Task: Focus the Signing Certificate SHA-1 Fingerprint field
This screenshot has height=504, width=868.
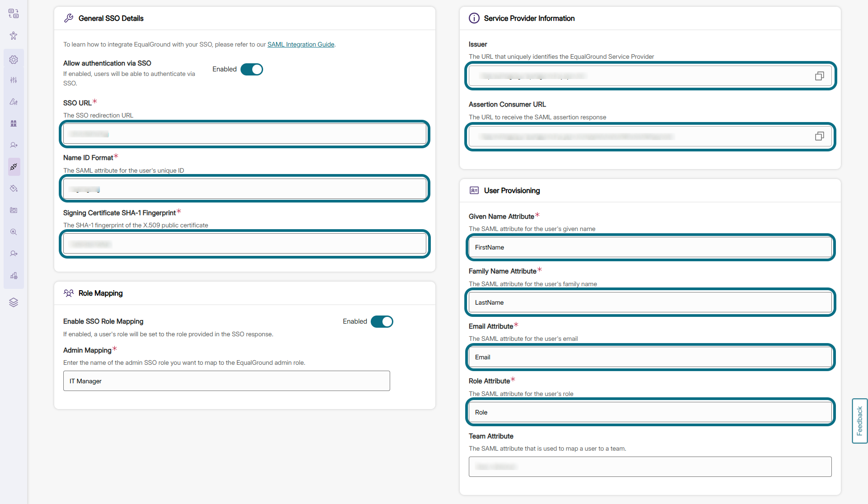Action: 245,244
